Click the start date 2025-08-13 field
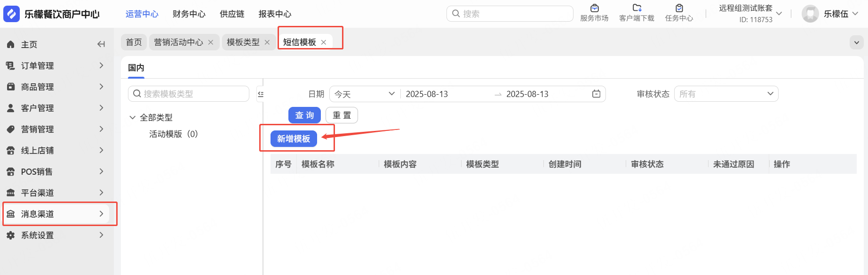Viewport: 868px width, 275px height. 427,94
